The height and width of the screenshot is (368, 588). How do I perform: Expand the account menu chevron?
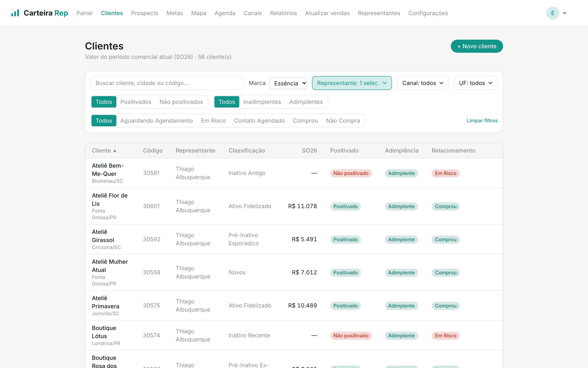coord(565,13)
